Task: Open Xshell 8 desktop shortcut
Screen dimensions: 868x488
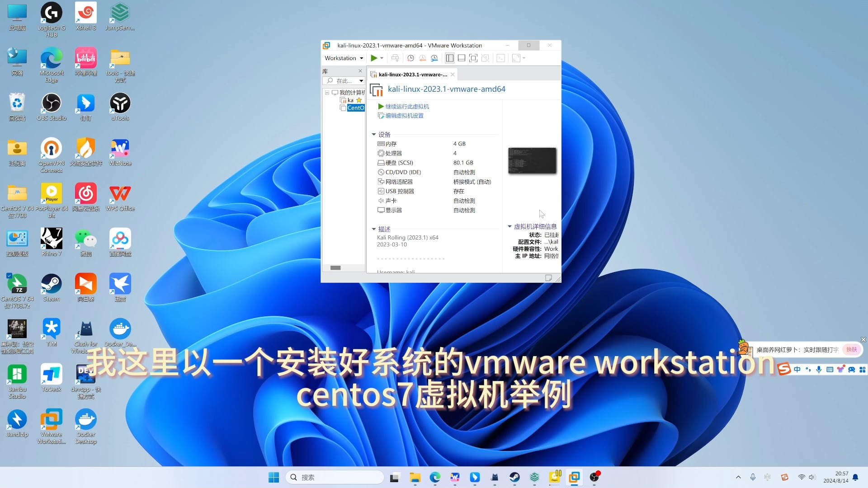Action: tap(86, 17)
